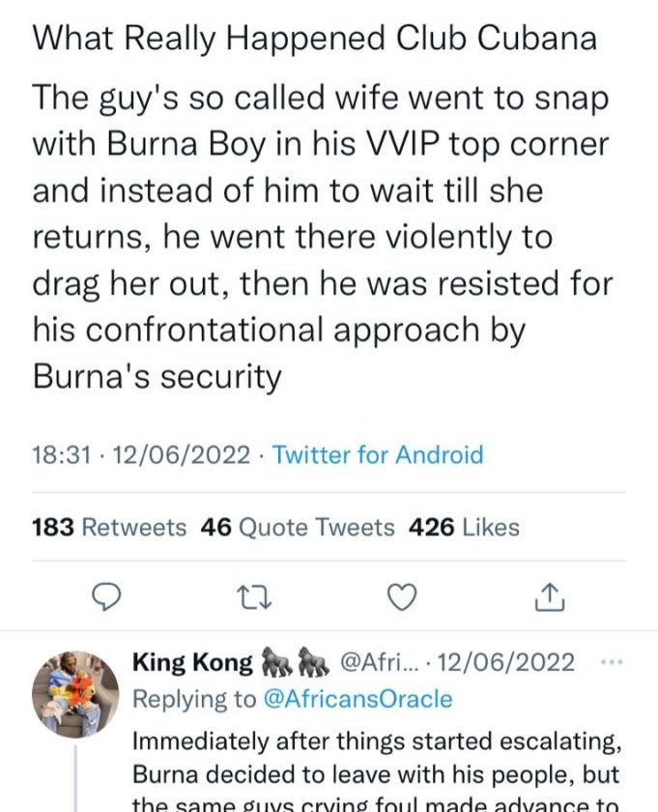View the 183 Retweets list

[109, 527]
